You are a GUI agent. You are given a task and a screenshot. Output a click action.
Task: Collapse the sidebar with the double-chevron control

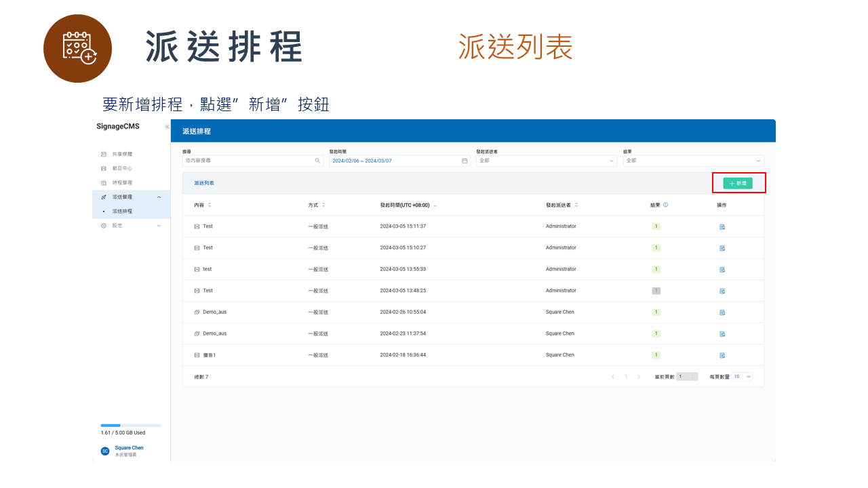coord(167,127)
